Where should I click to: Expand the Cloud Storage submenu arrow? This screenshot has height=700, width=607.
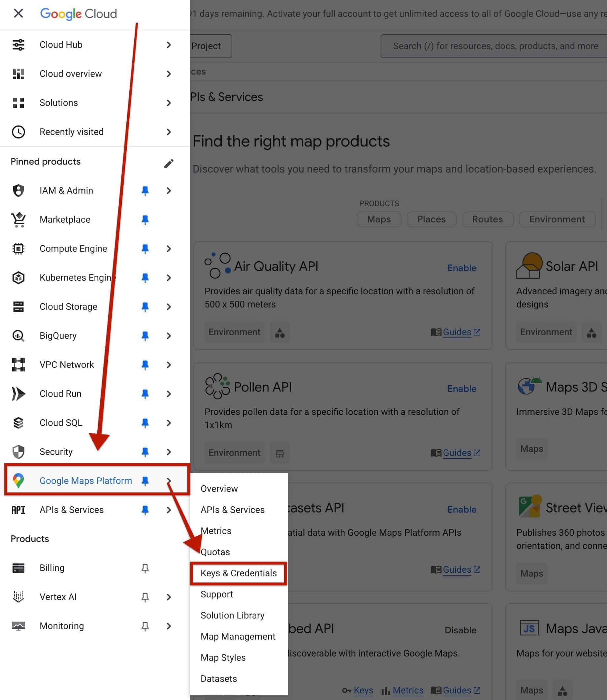pyautogui.click(x=169, y=307)
